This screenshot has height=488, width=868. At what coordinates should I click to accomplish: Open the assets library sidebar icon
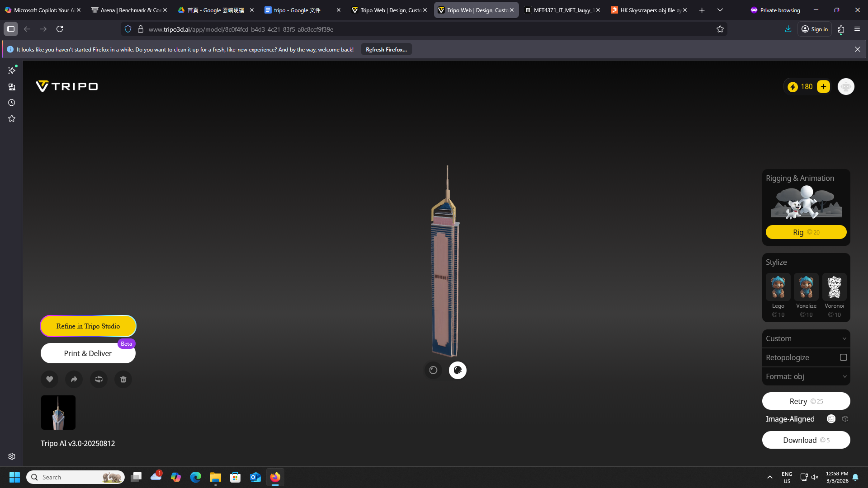(12, 87)
